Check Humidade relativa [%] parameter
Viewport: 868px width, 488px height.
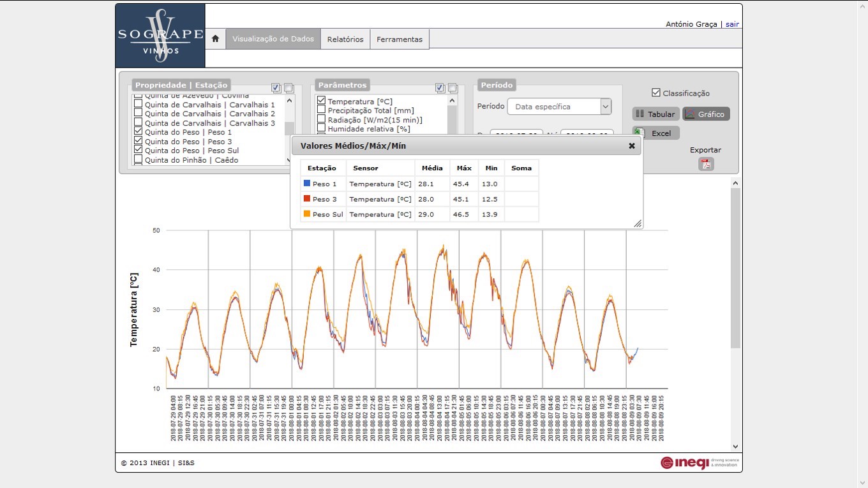point(322,128)
